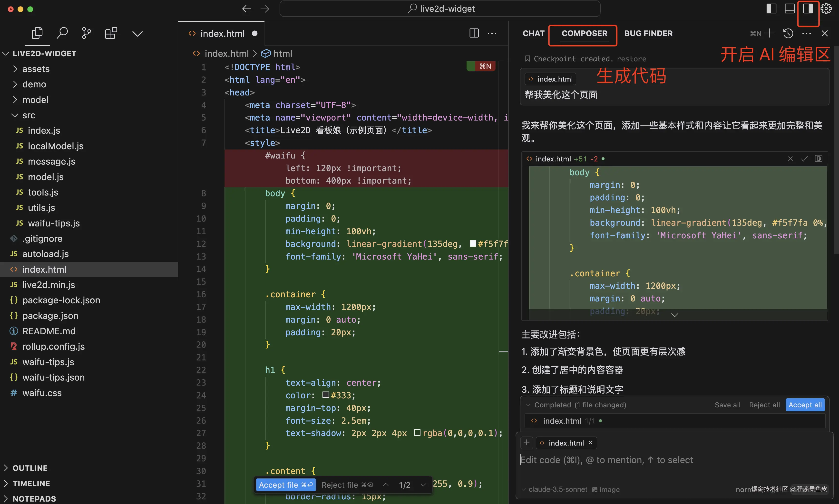
Task: Click the #f5f7fa color swatch on line 12
Action: (x=473, y=243)
